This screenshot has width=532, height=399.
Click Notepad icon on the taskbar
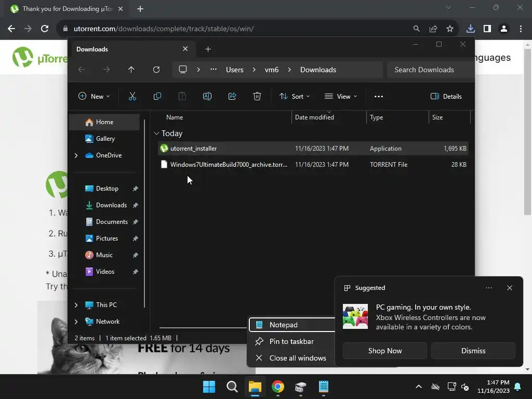point(323,387)
